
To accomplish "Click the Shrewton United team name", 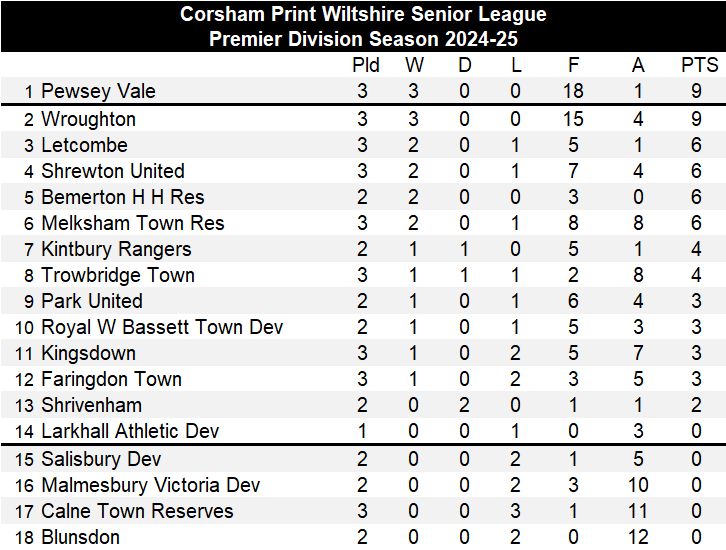I will [x=112, y=171].
